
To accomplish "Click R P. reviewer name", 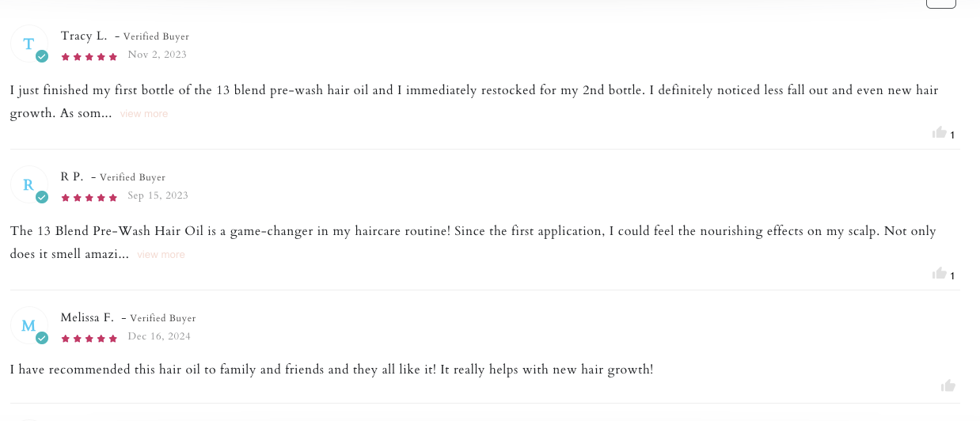I will point(72,176).
